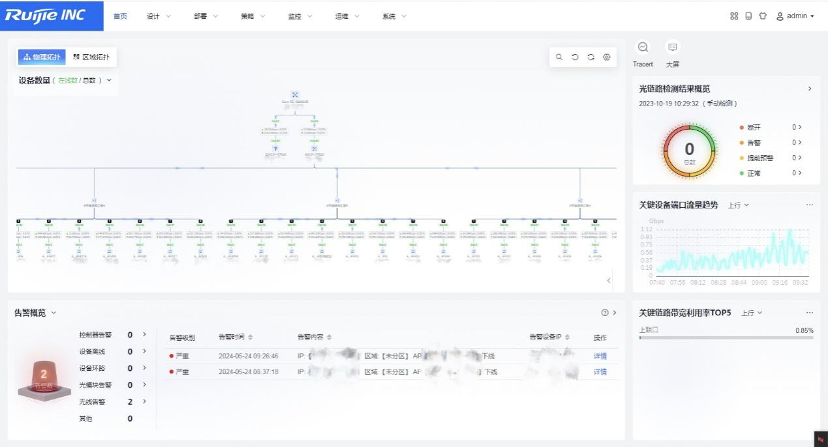The image size is (828, 448).
Task: Click the 上联口 0.05% utilization bar
Action: click(x=726, y=337)
